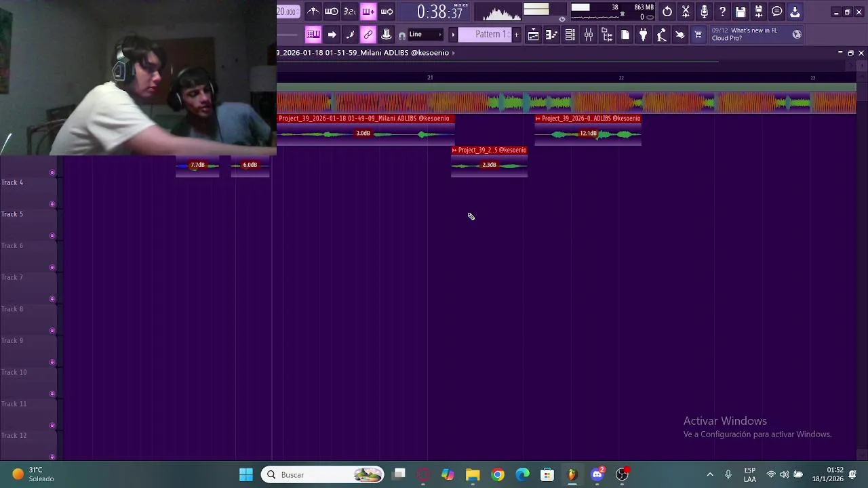Open audio editor scissors icon
868x488 pixels.
[x=686, y=12]
